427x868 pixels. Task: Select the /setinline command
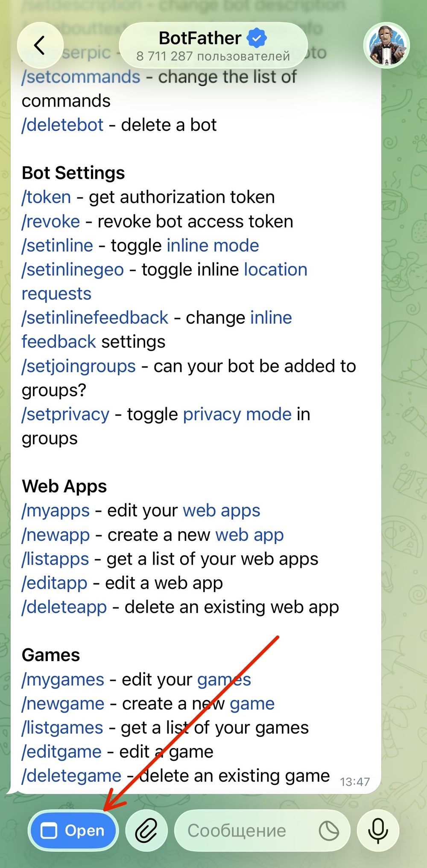coord(58,245)
